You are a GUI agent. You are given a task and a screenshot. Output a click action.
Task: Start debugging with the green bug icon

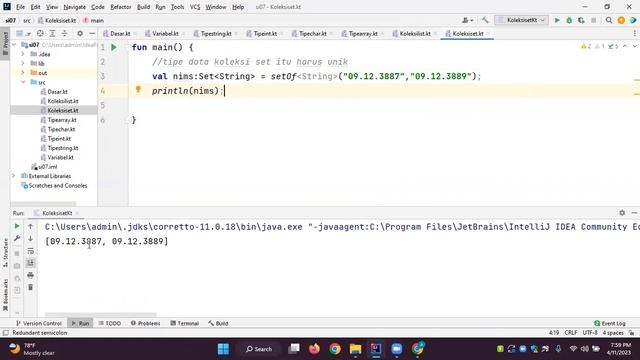click(x=569, y=20)
